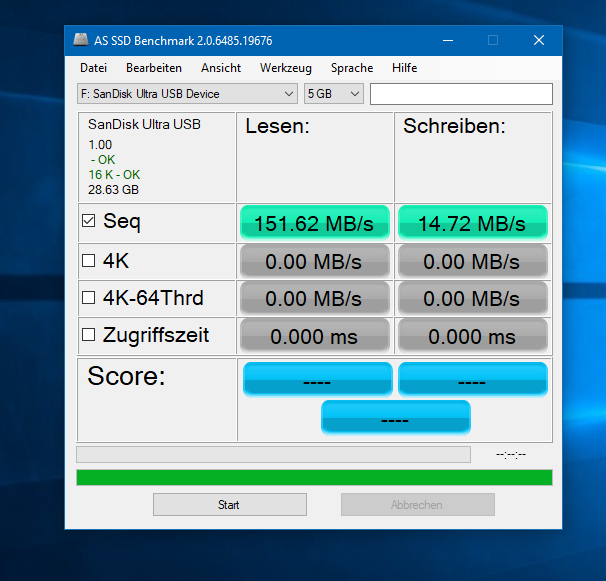Viewport: 606px width, 581px height.
Task: Minimize the AS SSD Benchmark window
Action: pyautogui.click(x=448, y=40)
